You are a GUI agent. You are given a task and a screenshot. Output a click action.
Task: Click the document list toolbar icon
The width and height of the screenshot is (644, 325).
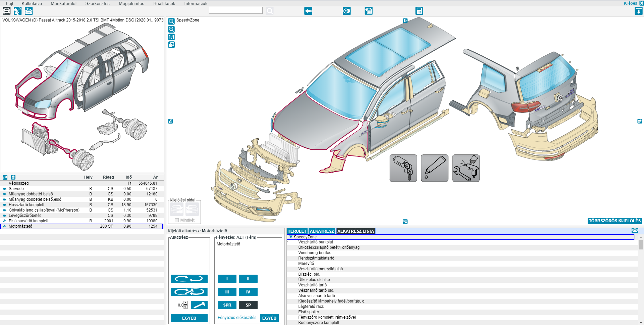[x=369, y=11]
